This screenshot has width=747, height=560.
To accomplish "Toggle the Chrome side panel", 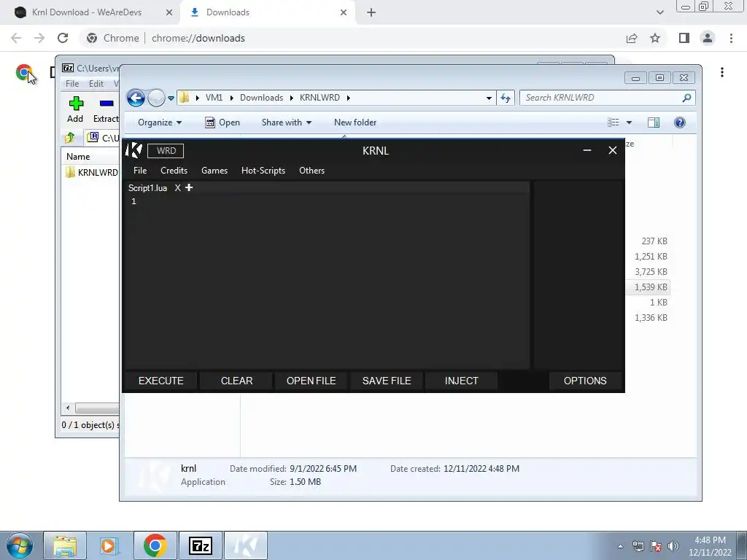I will click(x=684, y=38).
